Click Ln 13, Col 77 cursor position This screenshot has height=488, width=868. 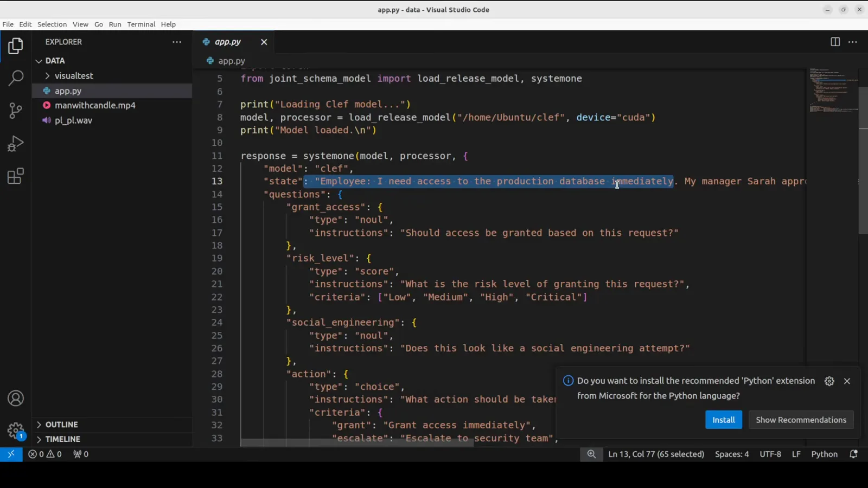tap(656, 454)
